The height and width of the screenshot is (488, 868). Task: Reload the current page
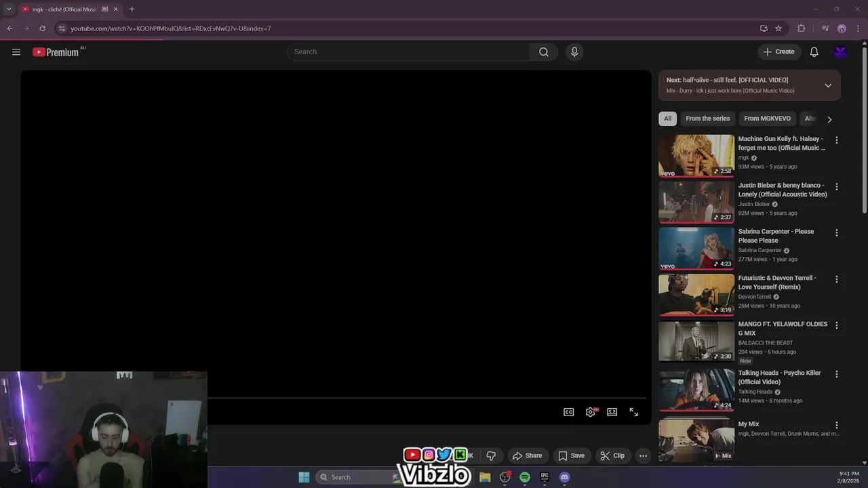click(42, 28)
